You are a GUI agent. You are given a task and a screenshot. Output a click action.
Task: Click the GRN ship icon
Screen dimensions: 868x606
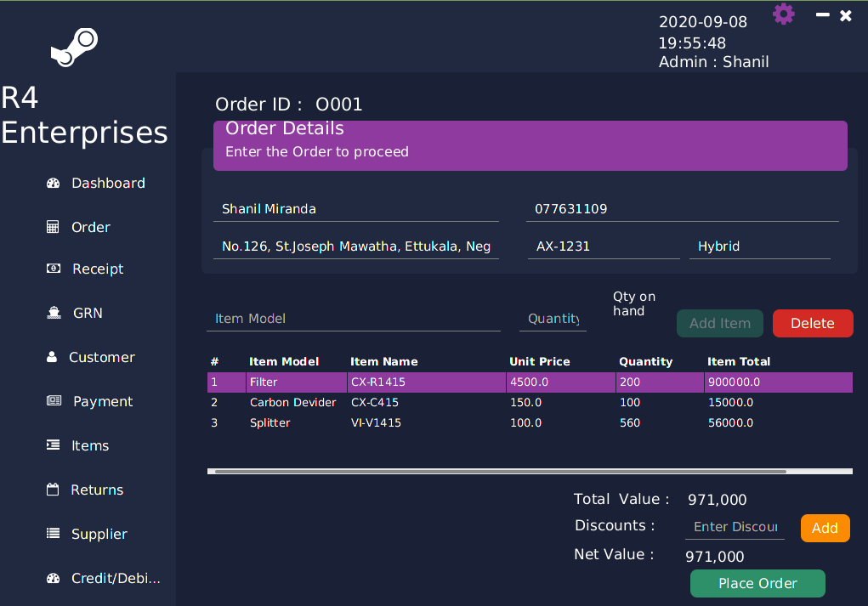[54, 313]
